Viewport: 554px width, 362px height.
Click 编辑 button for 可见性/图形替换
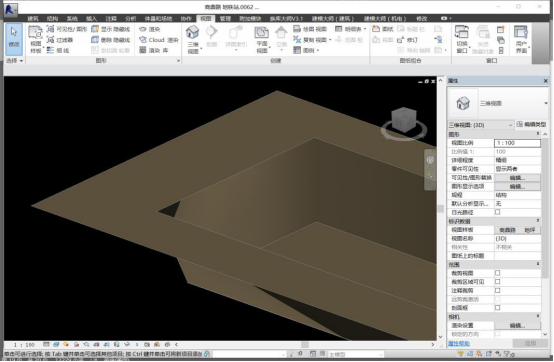517,178
